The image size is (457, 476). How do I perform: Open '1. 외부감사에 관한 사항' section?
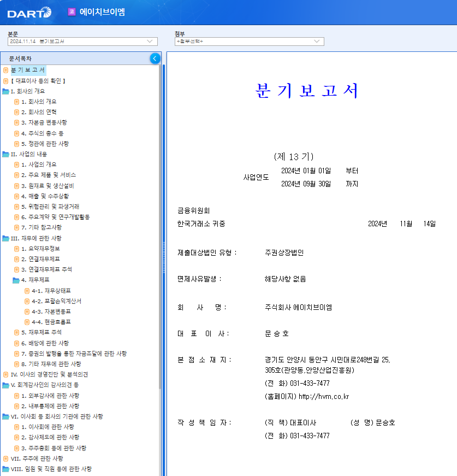(50, 396)
